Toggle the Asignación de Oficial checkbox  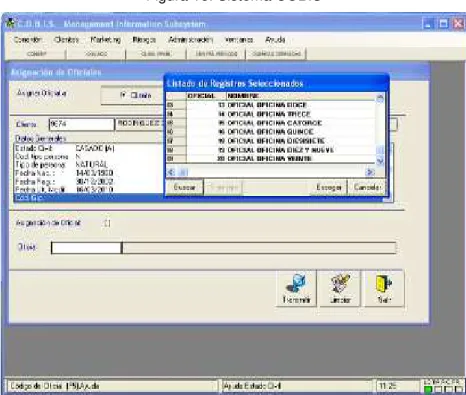pyautogui.click(x=107, y=223)
